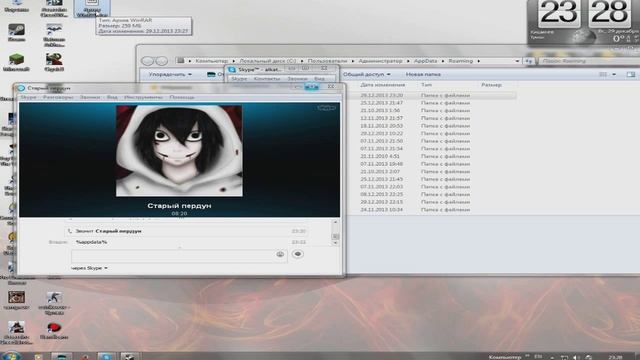This screenshot has width=640, height=360.
Task: Sort by the 'Тип' column header
Action: point(426,85)
